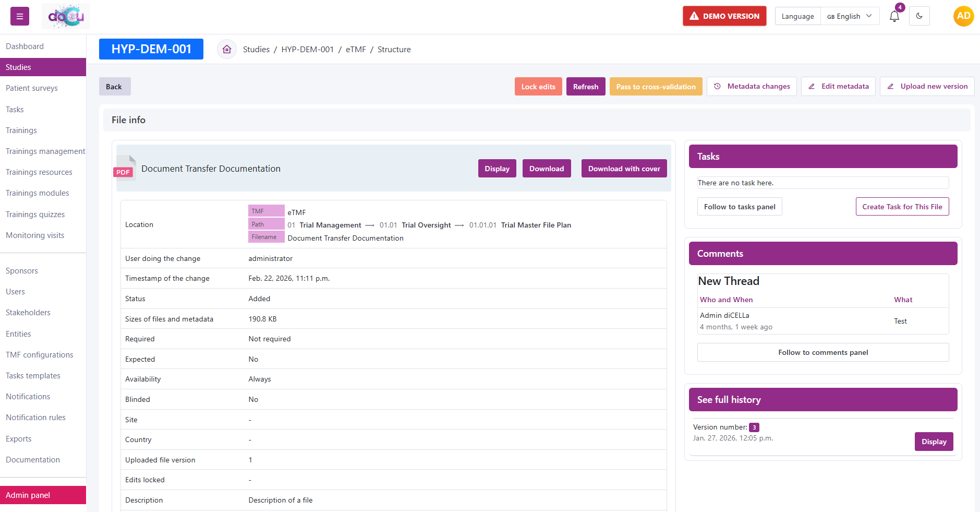
Task: Open the AD user avatar menu
Action: click(963, 16)
